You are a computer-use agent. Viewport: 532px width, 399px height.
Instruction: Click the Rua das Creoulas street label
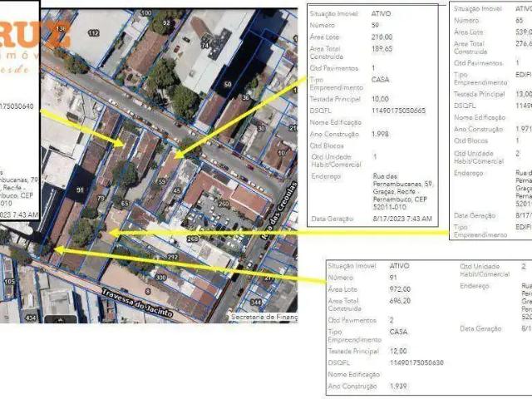pos(278,210)
